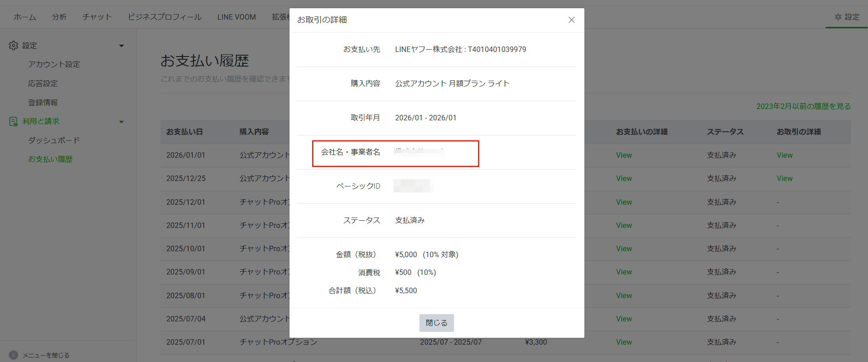Collapse the 利用と請求 section arrow
Image resolution: width=868 pixels, height=362 pixels.
(x=121, y=122)
